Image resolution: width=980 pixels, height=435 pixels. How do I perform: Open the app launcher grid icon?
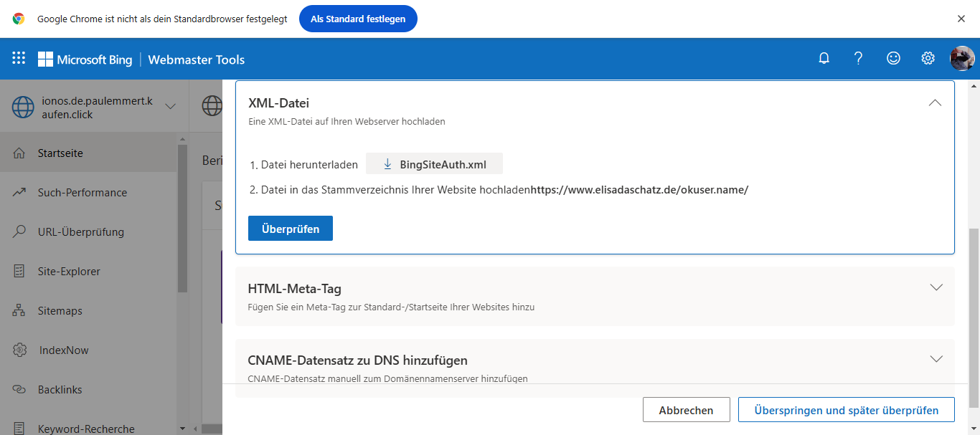[x=19, y=59]
